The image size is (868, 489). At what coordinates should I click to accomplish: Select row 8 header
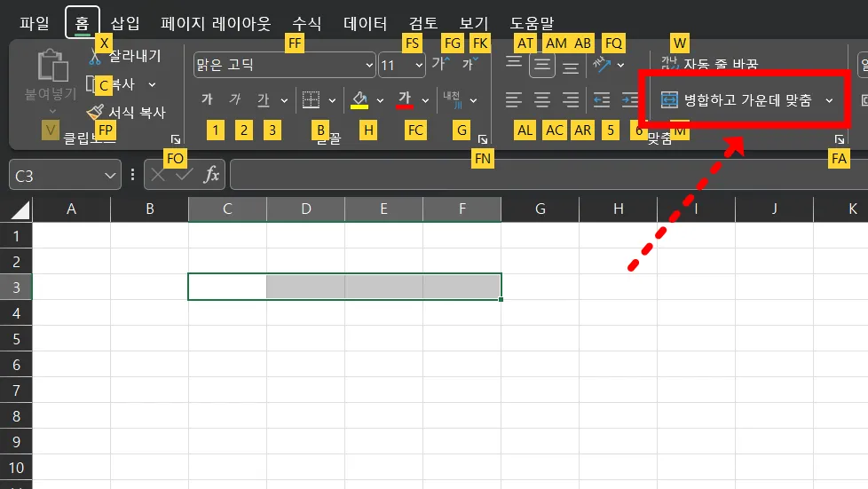pos(16,416)
